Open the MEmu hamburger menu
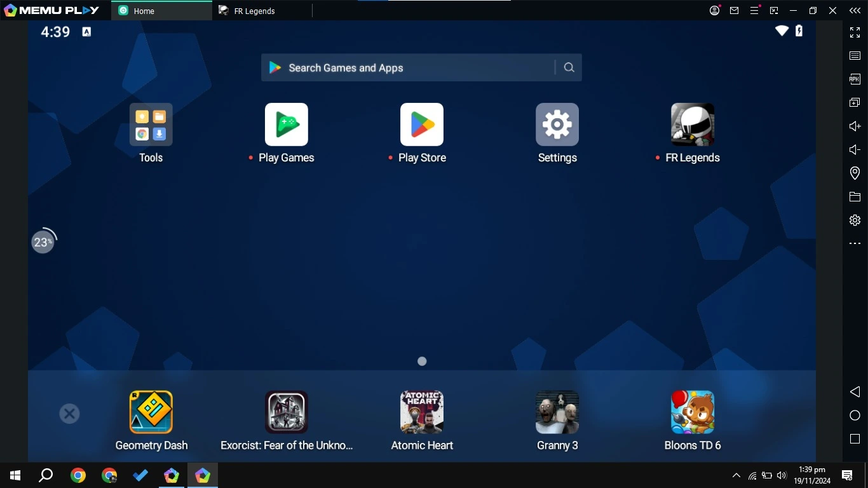This screenshot has height=488, width=868. (x=754, y=10)
